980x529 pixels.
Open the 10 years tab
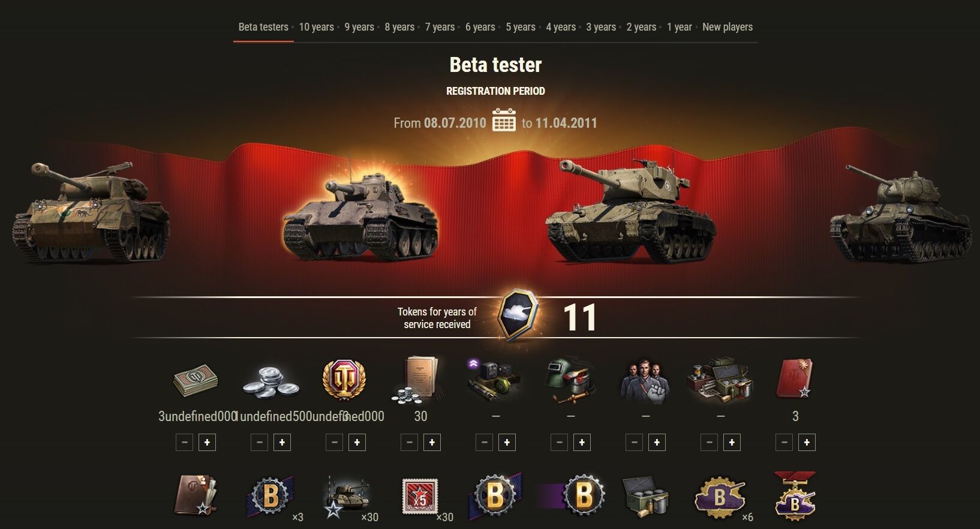click(316, 27)
